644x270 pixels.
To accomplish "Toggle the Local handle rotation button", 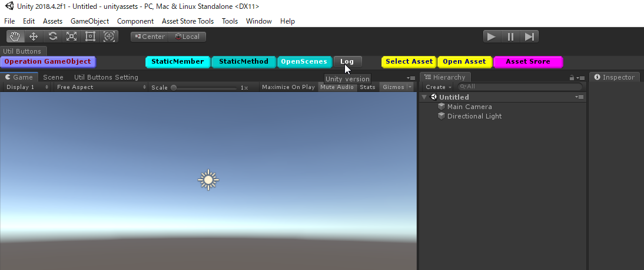I will (187, 37).
